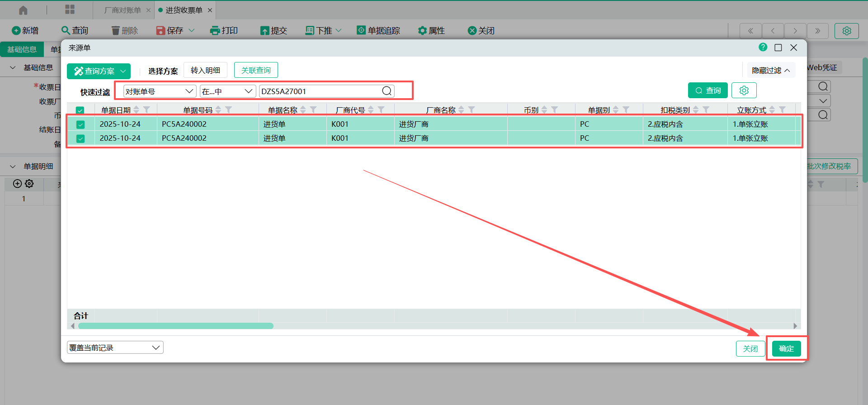Switch to the 厂商对账单 tab
Image resolution: width=868 pixels, height=405 pixels.
click(x=123, y=10)
